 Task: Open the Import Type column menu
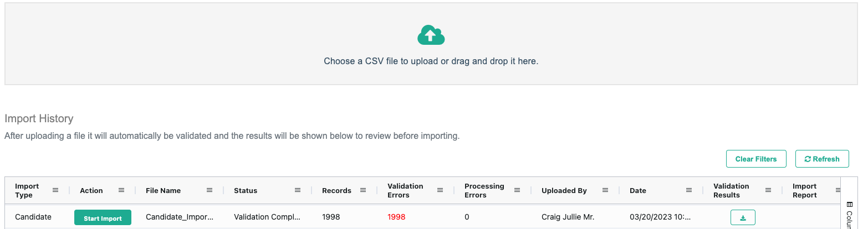[x=55, y=190]
